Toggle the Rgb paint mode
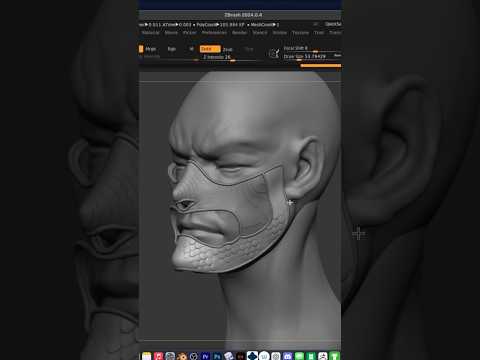The width and height of the screenshot is (480, 360). (172, 49)
